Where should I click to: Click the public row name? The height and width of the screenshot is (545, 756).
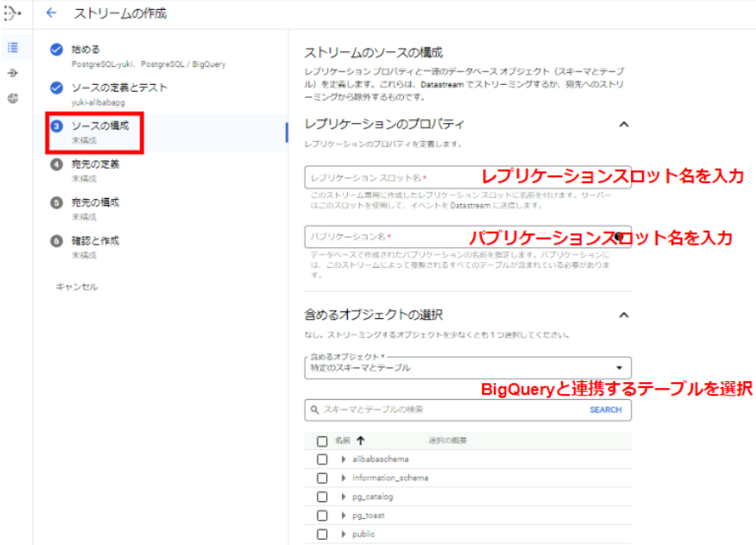click(x=364, y=534)
